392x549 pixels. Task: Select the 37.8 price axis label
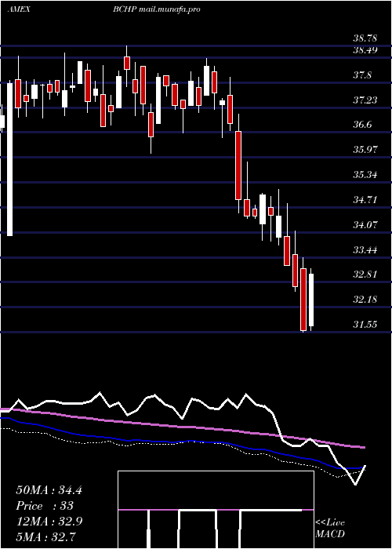point(363,75)
